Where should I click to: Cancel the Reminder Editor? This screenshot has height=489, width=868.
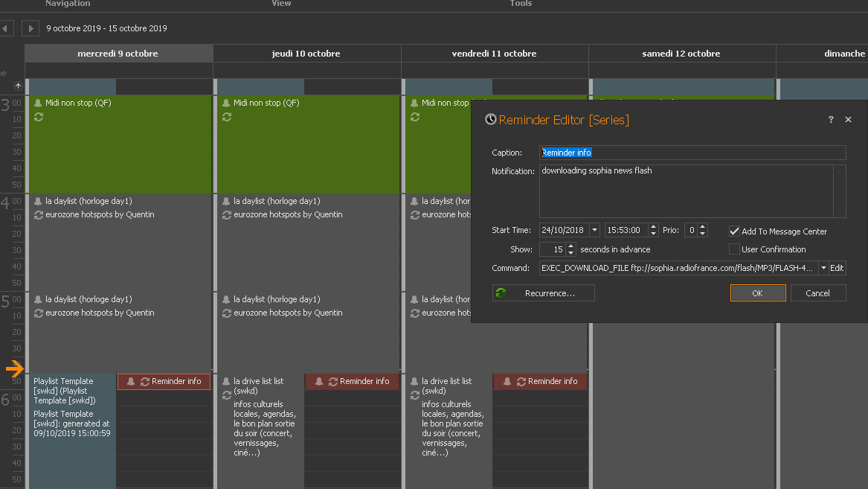817,293
